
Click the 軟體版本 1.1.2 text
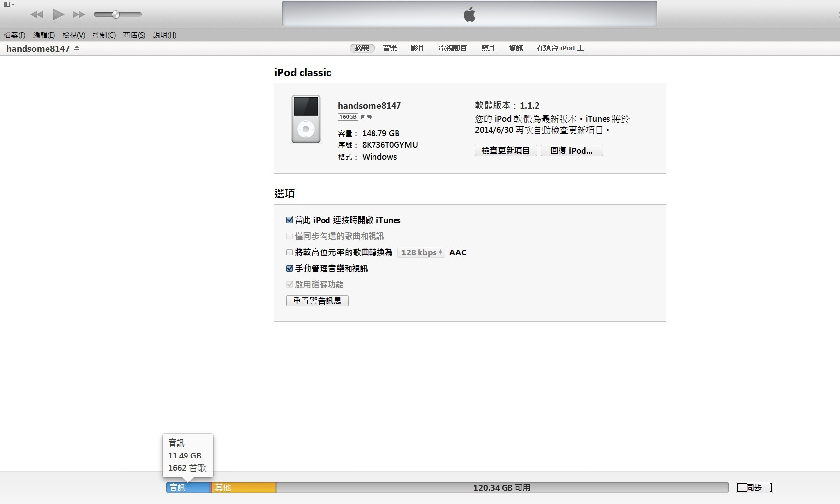(507, 105)
